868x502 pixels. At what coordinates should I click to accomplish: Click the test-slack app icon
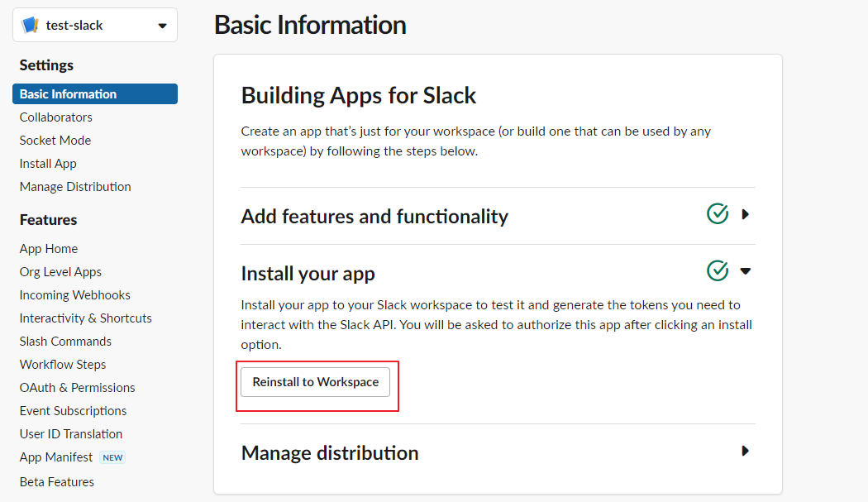30,25
